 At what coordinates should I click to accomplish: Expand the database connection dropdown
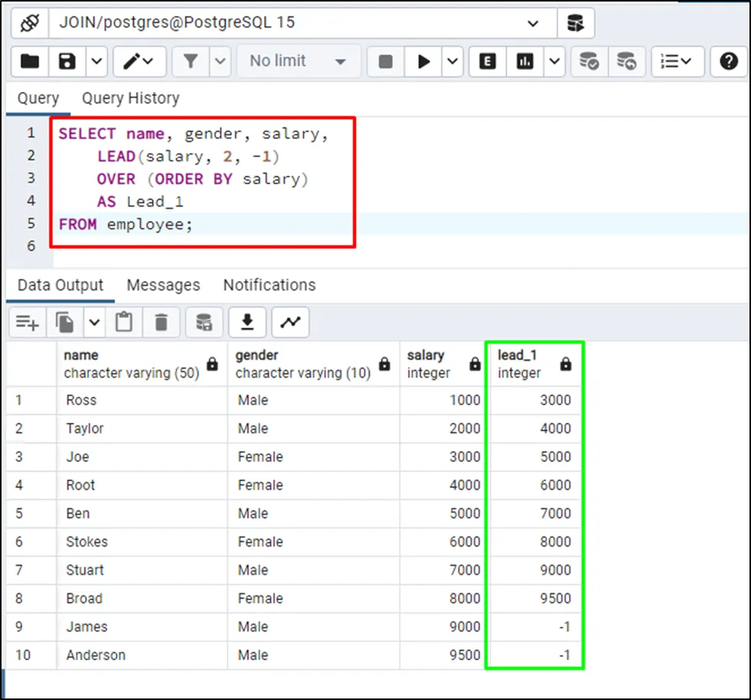pos(533,23)
